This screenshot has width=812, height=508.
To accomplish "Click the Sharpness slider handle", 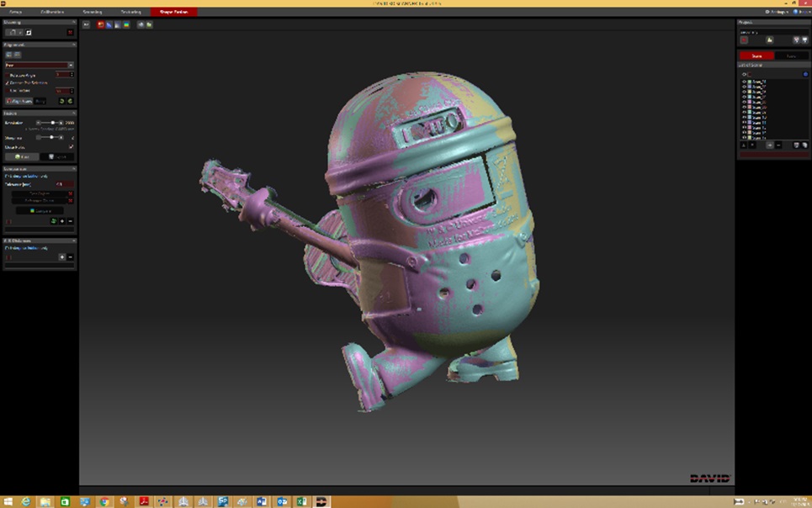I will click(51, 137).
